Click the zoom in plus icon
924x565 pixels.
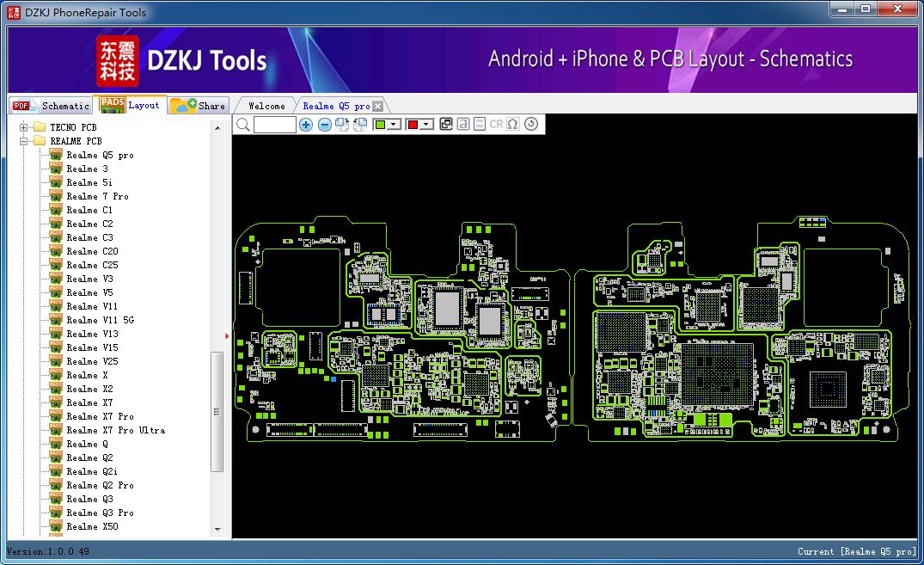click(306, 125)
